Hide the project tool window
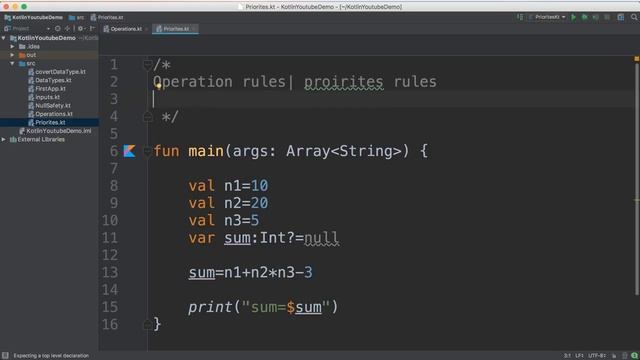Viewport: 640px width, 360px height. (92, 29)
